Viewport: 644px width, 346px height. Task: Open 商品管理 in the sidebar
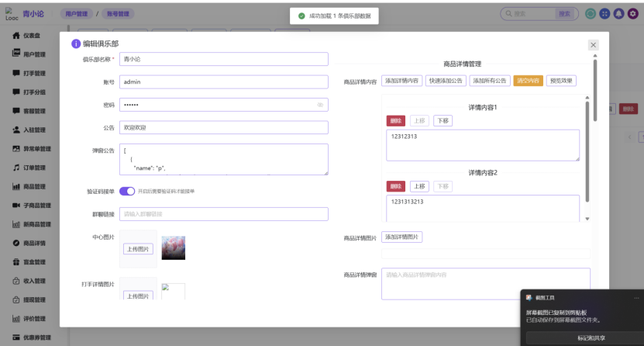click(29, 186)
